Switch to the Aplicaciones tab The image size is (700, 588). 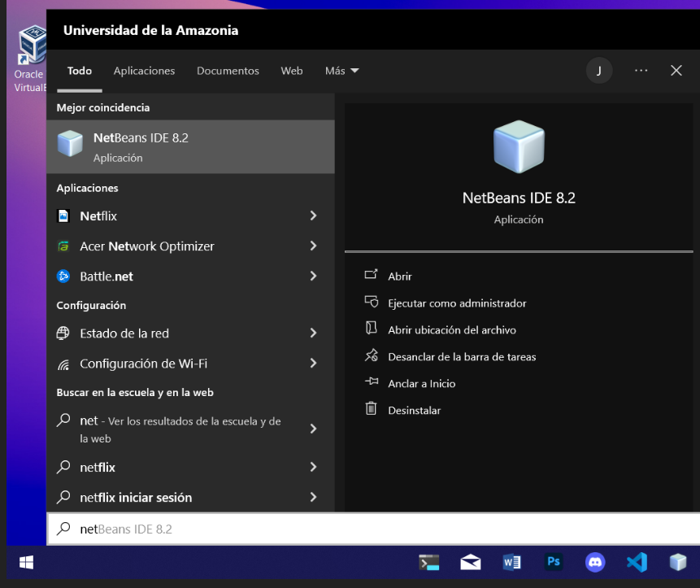click(x=144, y=71)
